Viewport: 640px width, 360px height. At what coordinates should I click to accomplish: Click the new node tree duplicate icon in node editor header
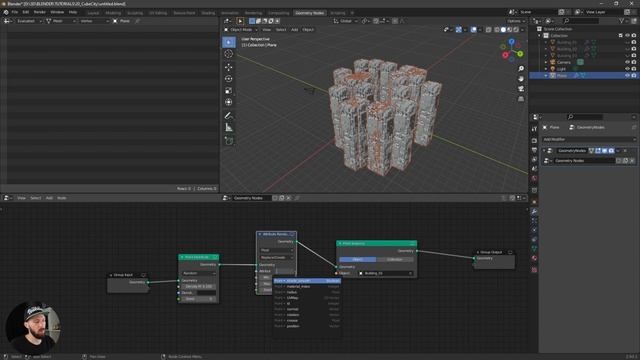coord(282,198)
